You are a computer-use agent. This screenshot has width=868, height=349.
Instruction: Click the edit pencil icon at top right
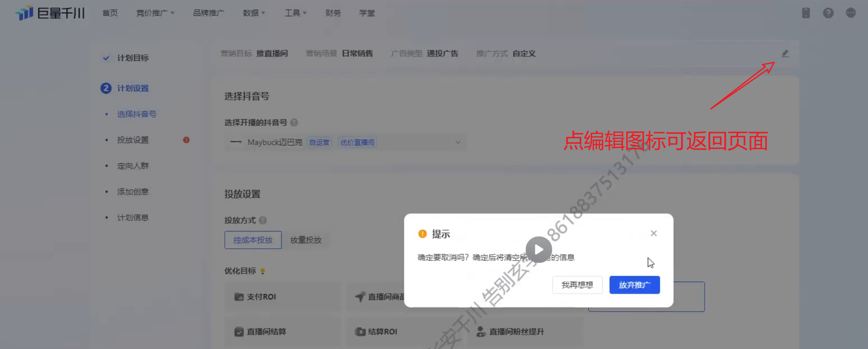click(785, 54)
